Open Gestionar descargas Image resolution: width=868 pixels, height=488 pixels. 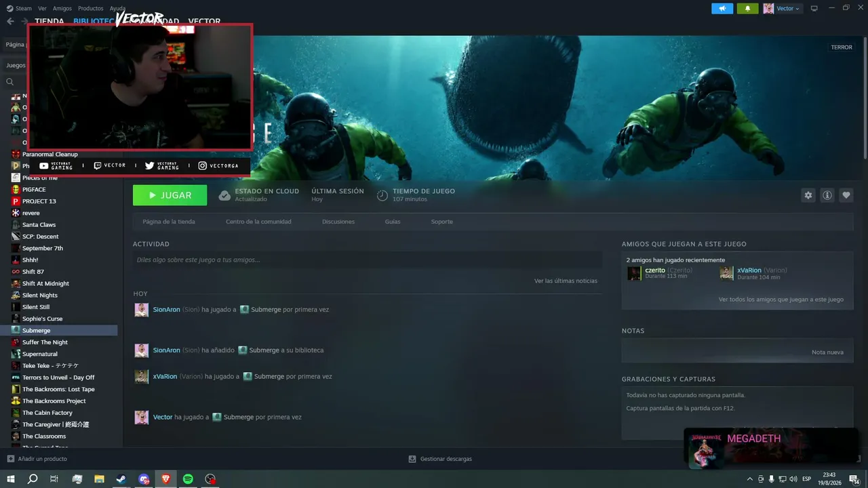click(x=446, y=459)
